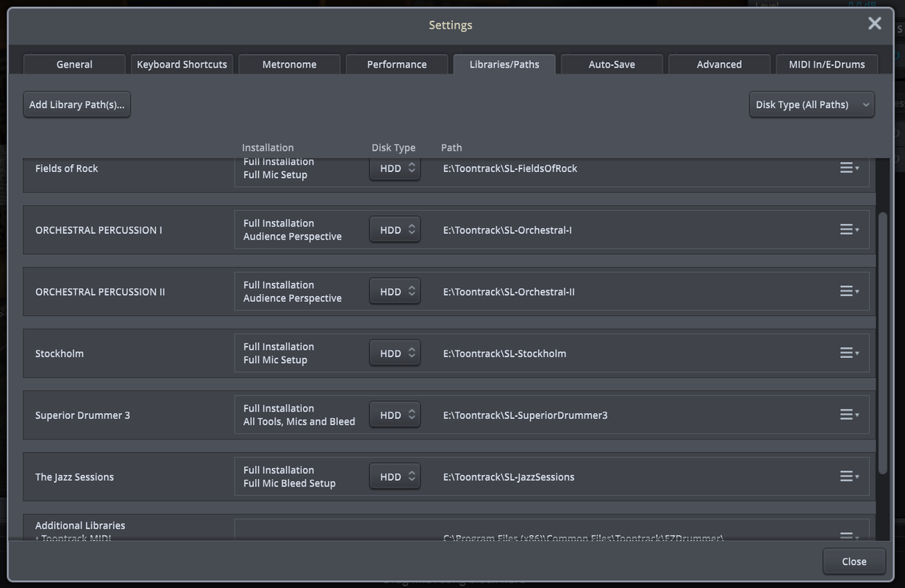The image size is (905, 588).
Task: Select the Libraries/Paths tab
Action: click(x=504, y=64)
